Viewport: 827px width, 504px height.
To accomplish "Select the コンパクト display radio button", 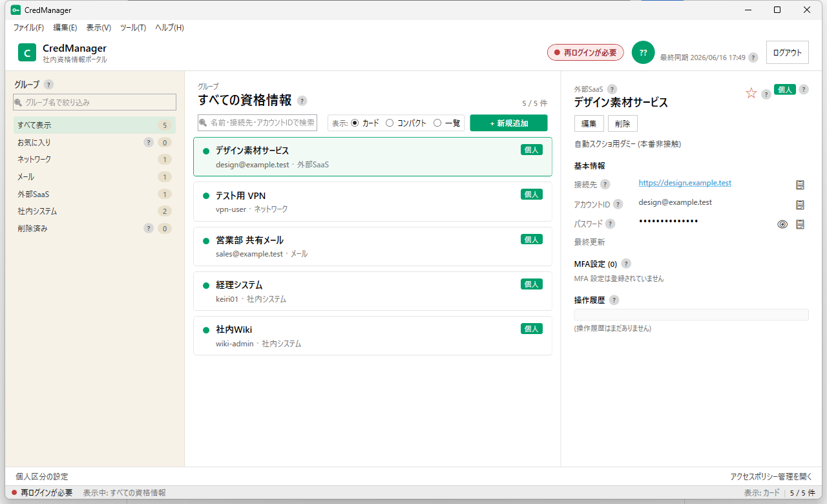I will click(x=390, y=123).
